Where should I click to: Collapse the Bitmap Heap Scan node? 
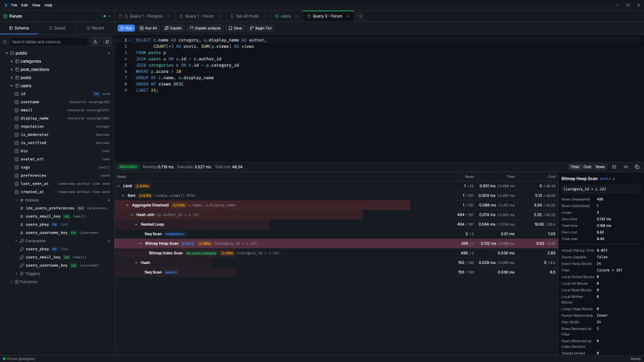pos(140,243)
